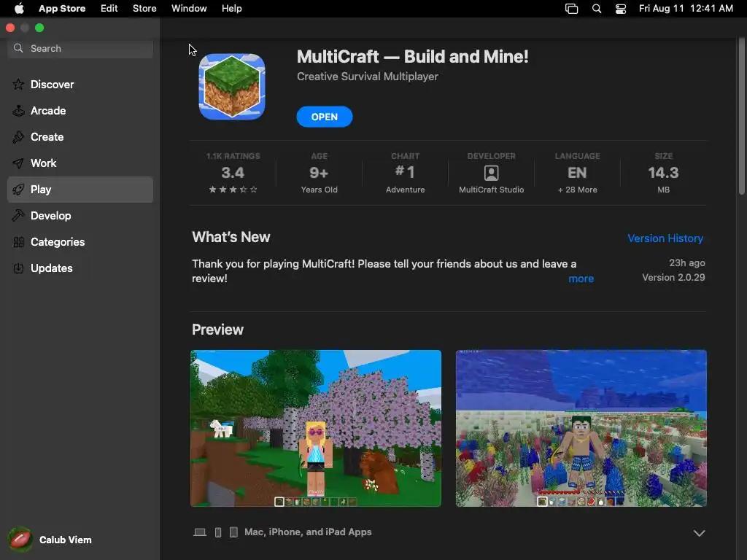Click the Discover star icon
Image resolution: width=747 pixels, height=560 pixels.
(x=18, y=85)
